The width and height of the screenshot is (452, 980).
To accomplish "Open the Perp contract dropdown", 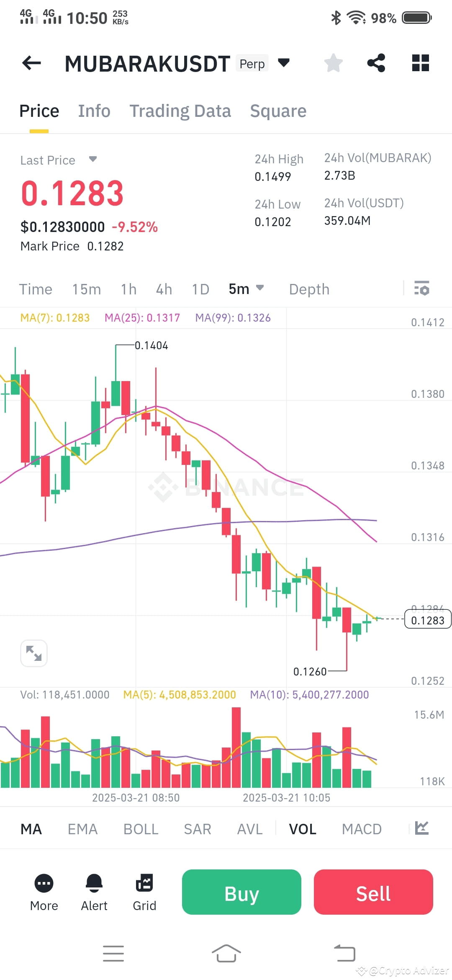I will coord(283,62).
